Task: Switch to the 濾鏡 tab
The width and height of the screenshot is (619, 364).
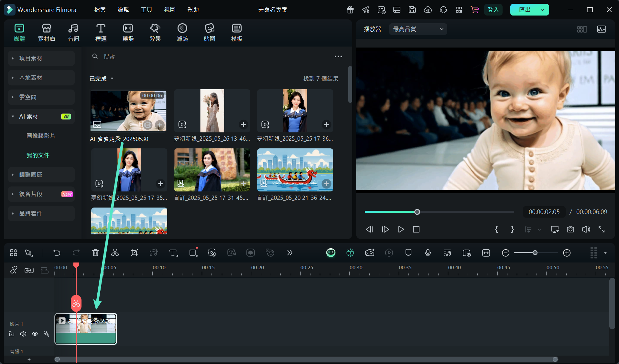Action: click(182, 33)
